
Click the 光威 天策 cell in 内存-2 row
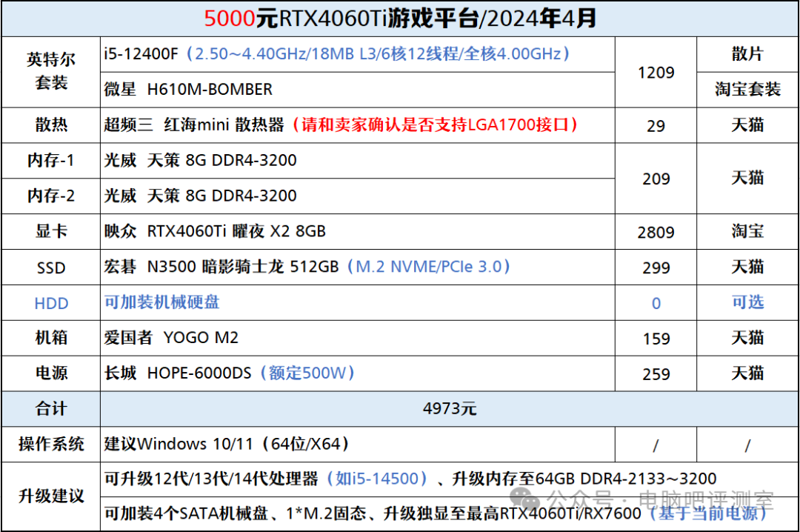(x=358, y=196)
